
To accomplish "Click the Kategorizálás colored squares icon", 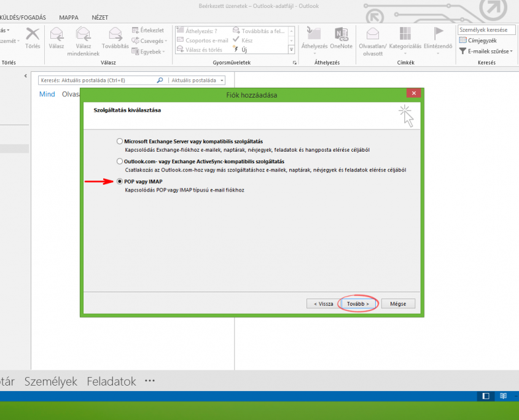I will click(405, 34).
